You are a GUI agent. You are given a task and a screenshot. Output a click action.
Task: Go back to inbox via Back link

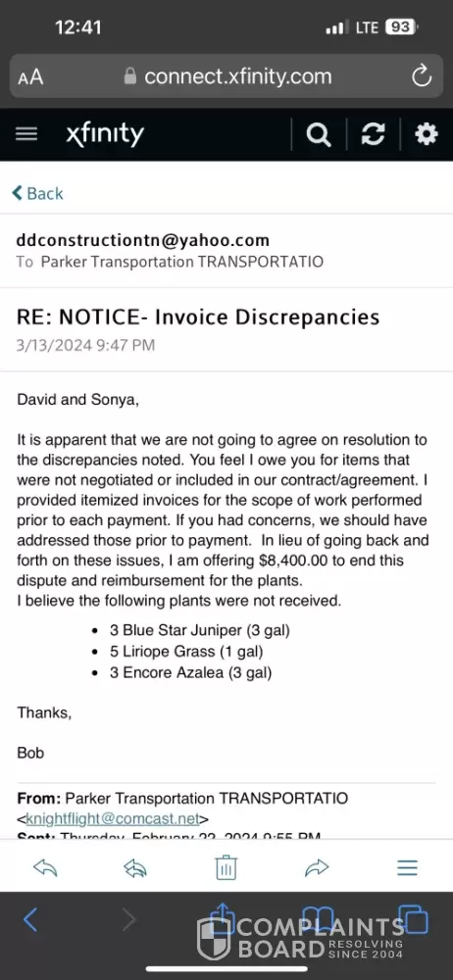point(37,193)
